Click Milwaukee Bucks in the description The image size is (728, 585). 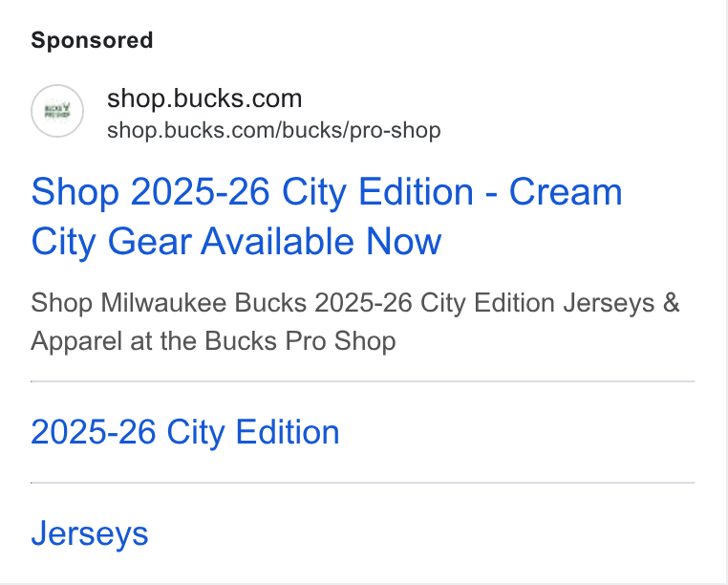coord(203,303)
